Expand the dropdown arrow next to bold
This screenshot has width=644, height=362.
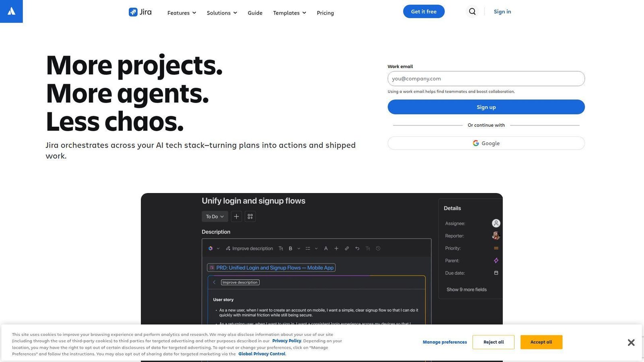(x=299, y=249)
